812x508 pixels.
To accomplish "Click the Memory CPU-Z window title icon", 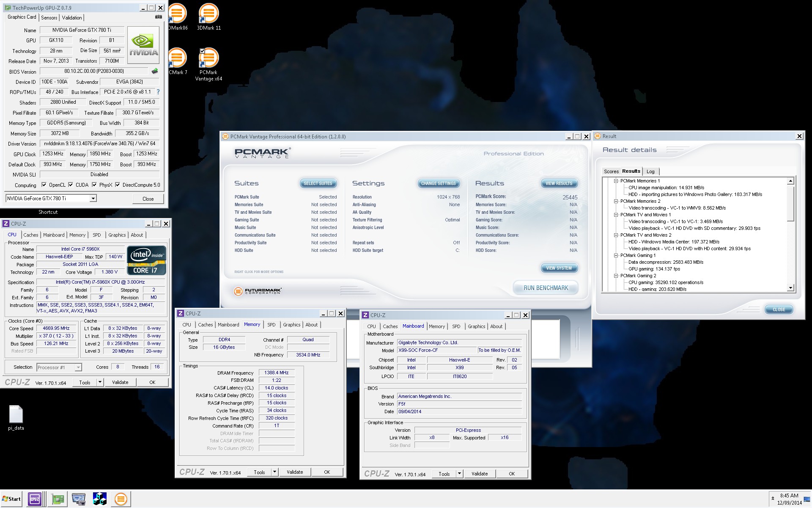I will click(x=181, y=313).
